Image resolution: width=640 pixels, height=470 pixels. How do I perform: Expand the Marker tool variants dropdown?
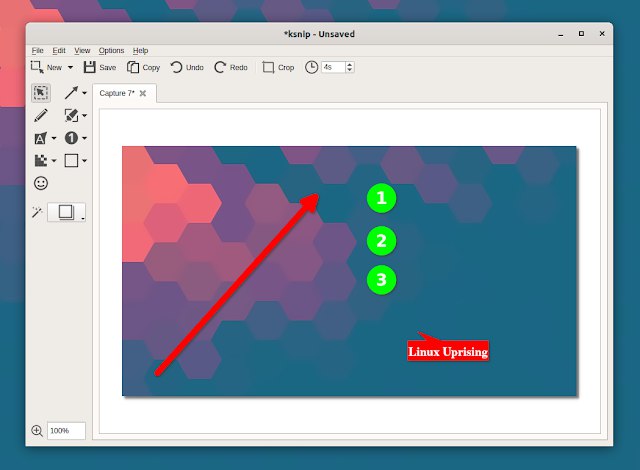[84, 116]
